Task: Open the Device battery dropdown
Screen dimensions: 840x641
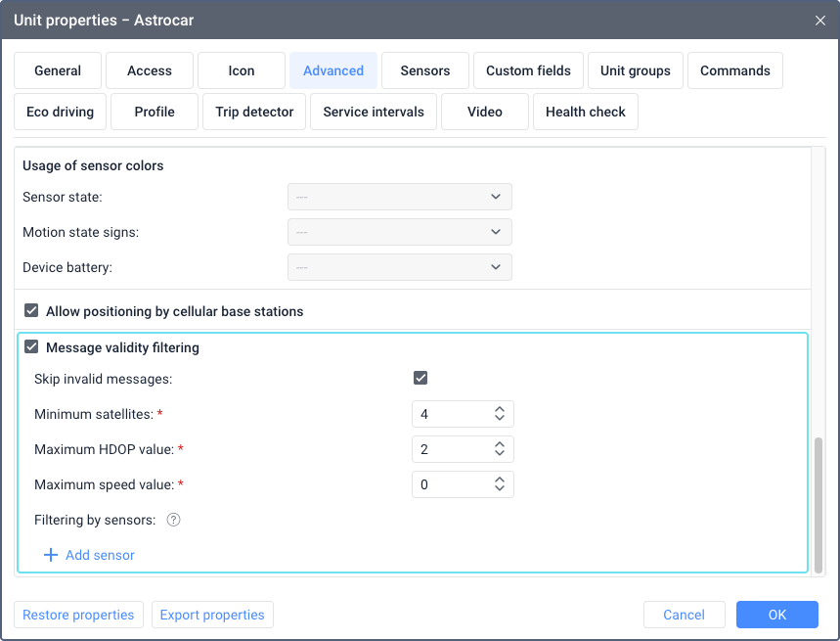Action: pos(399,267)
